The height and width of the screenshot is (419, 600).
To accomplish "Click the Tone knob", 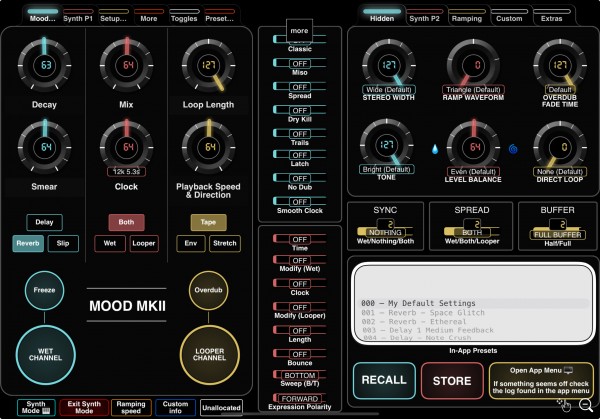I will click(x=386, y=145).
